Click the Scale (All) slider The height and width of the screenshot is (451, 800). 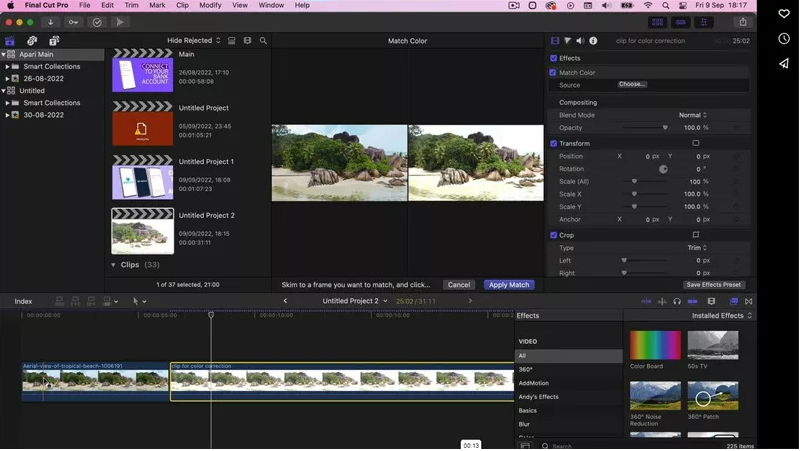645,182
